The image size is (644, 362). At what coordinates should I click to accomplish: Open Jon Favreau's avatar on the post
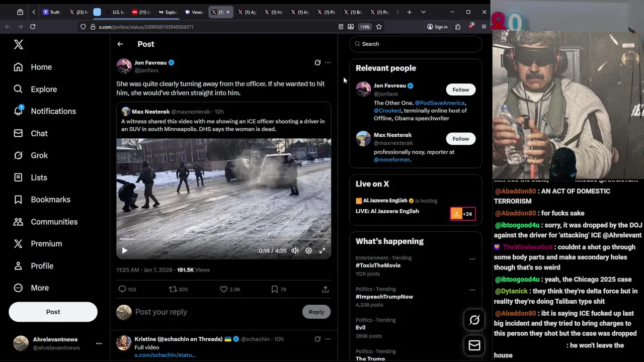(124, 66)
